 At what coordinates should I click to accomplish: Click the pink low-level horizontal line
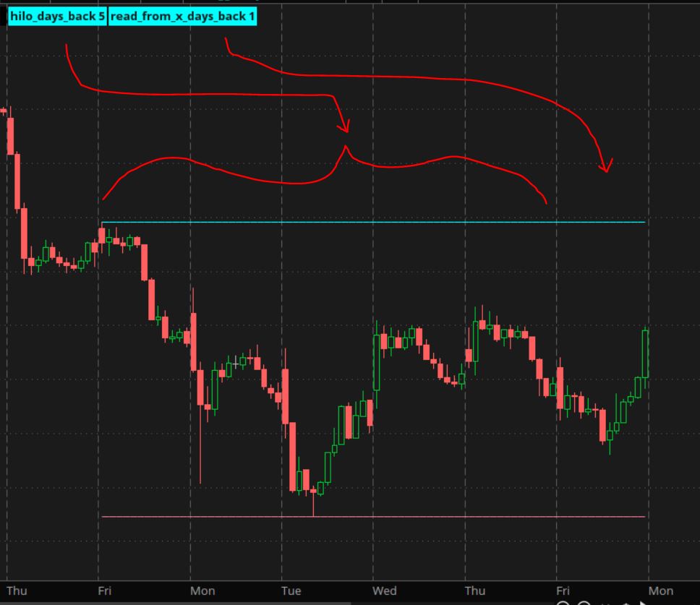pyautogui.click(x=373, y=517)
